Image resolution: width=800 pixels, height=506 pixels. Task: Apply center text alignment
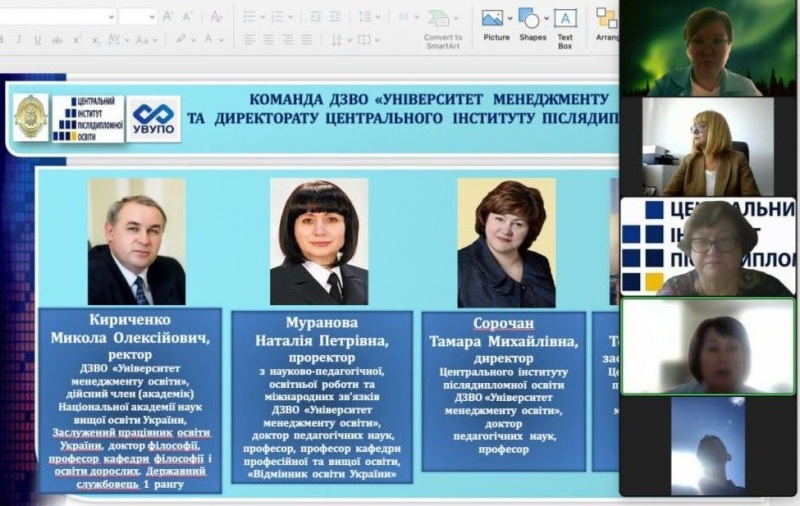[x=268, y=40]
